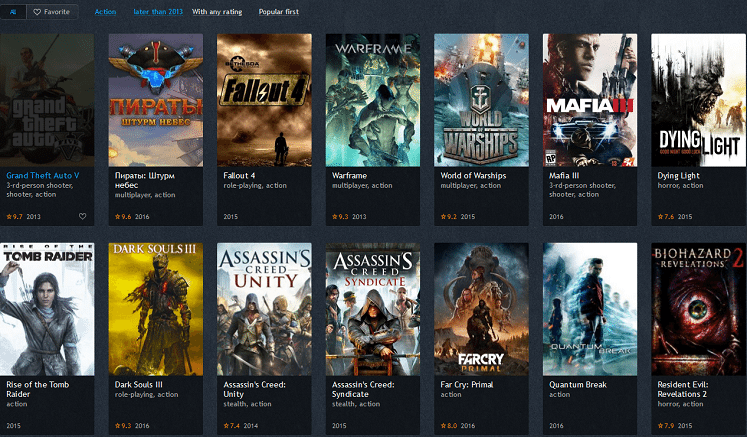Select the All filter tab
This screenshot has height=437, width=747.
coord(13,12)
